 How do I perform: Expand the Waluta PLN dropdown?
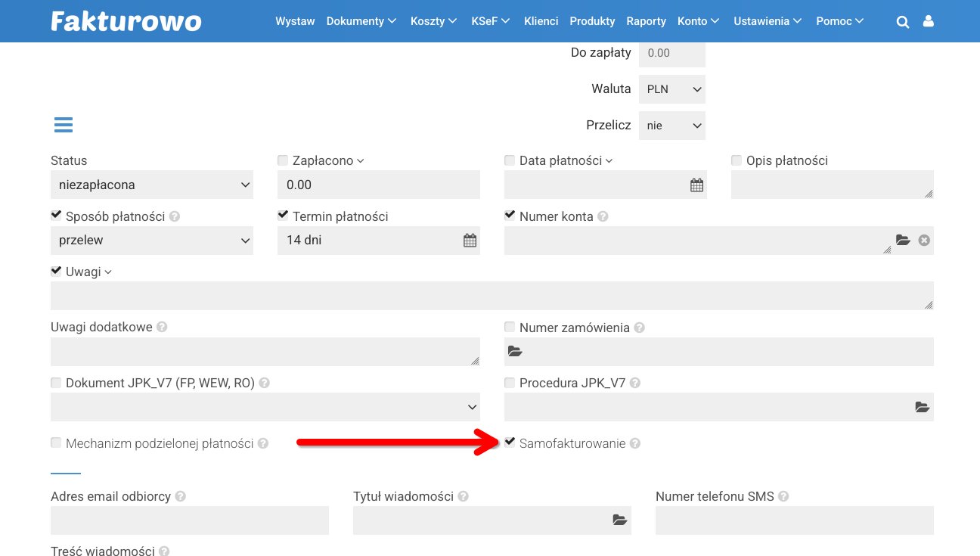coord(671,89)
